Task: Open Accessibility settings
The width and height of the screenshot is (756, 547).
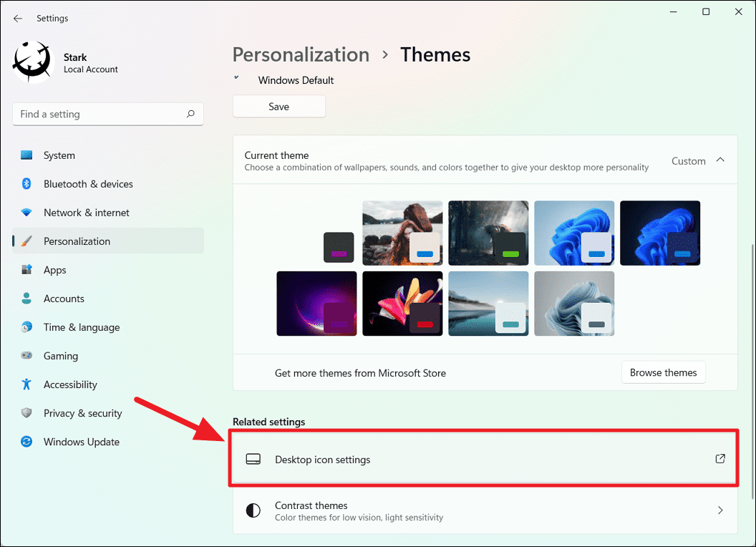Action: coord(108,384)
